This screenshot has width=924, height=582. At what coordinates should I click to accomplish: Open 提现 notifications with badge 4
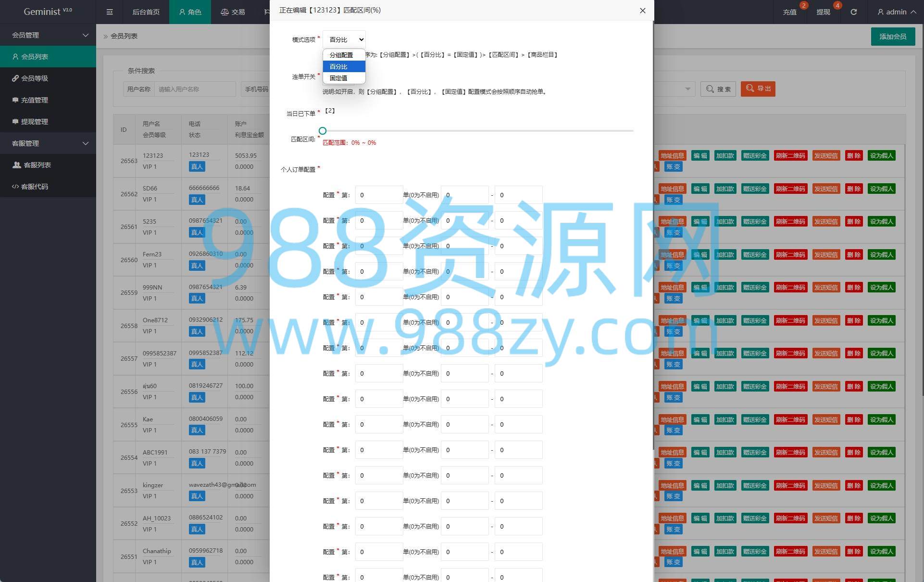tap(823, 12)
